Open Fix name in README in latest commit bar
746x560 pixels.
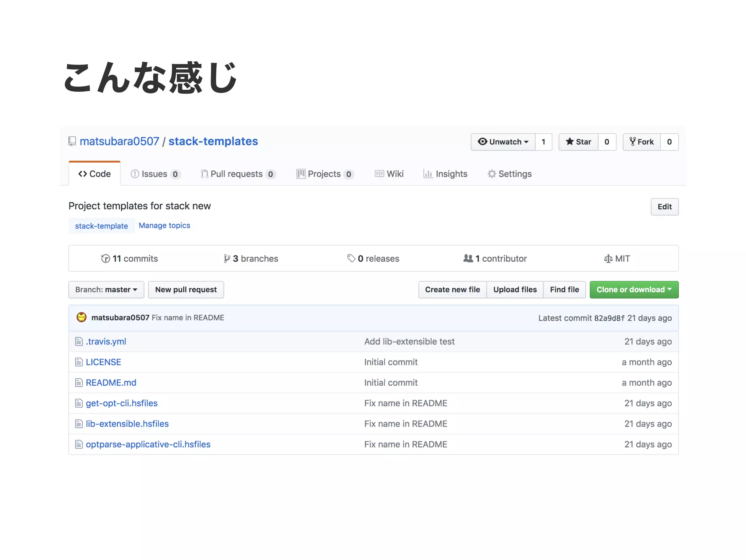click(x=188, y=318)
